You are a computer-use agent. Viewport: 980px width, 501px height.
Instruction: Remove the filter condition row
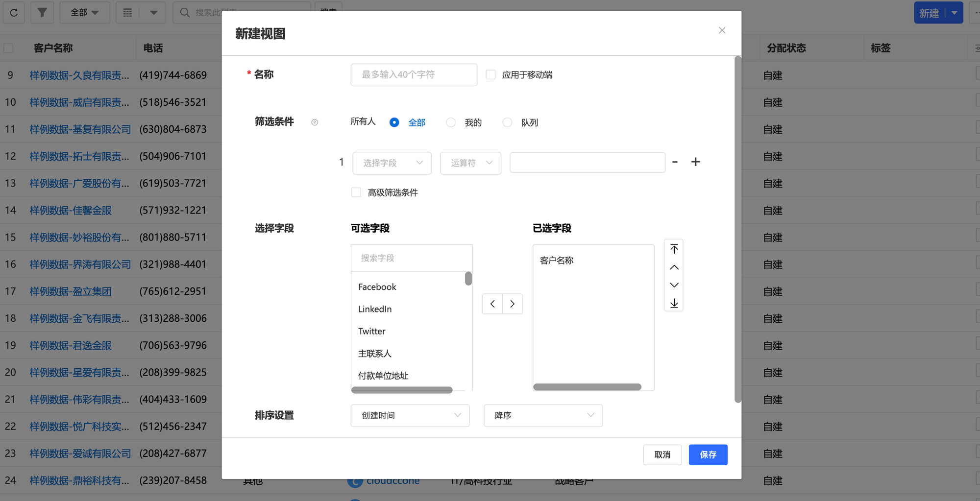click(x=675, y=162)
